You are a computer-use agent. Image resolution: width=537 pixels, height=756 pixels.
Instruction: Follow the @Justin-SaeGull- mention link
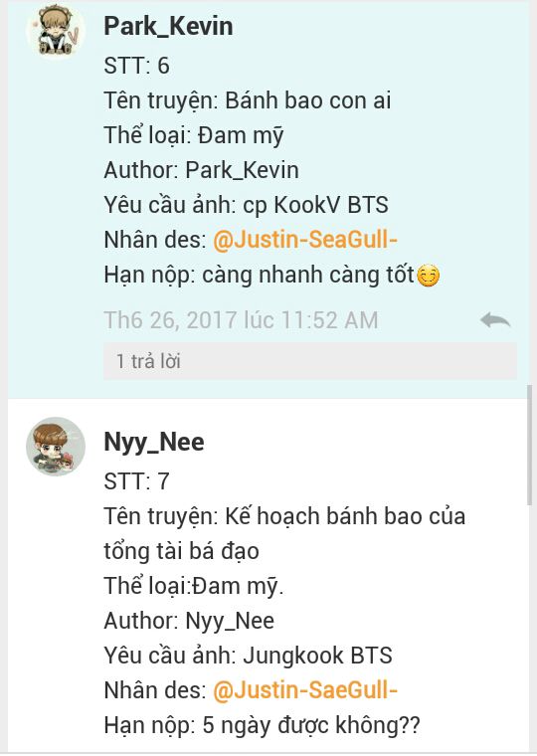point(305,689)
